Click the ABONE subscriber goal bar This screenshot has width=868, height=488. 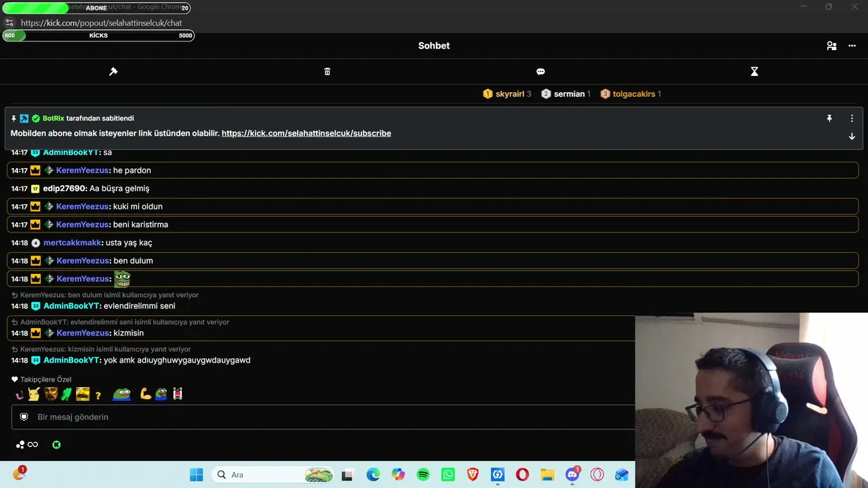point(96,8)
